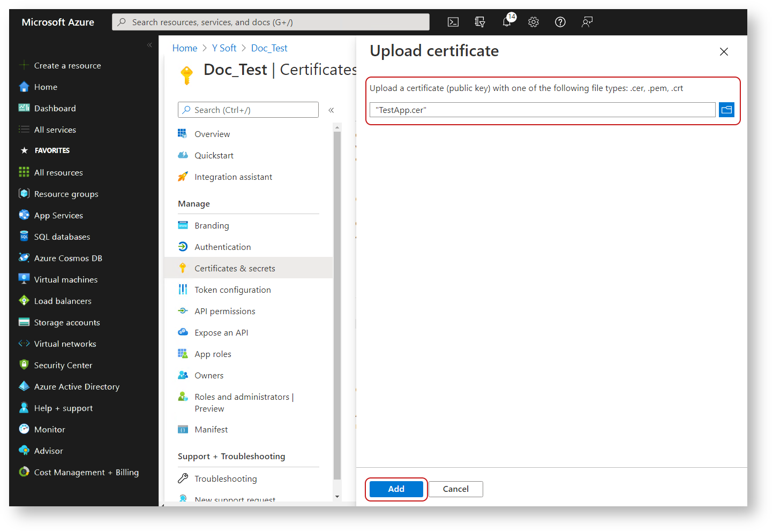Viewport: 773px width, 532px height.
Task: Click the Search (Ctrl+/) menu box
Action: (x=248, y=110)
